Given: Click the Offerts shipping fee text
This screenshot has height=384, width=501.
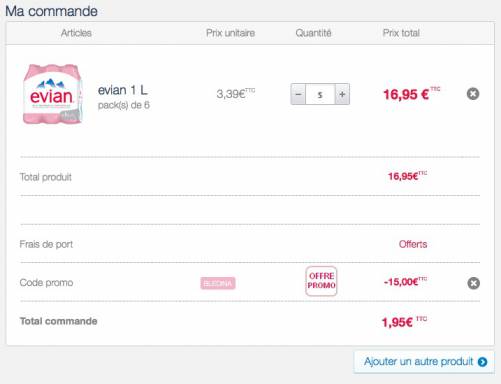Looking at the screenshot, I should [x=413, y=244].
